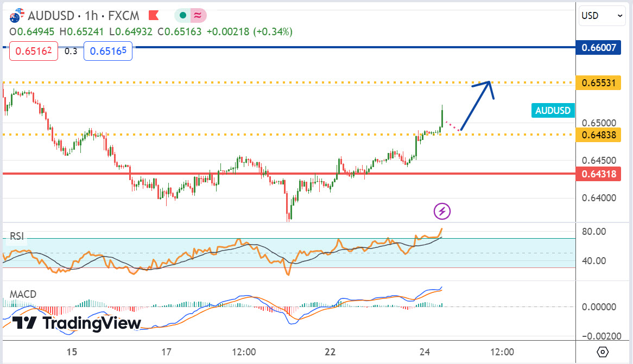Click the AUD/USD currency pair flag icon
Image resolution: width=633 pixels, height=364 pixels.
click(17, 15)
